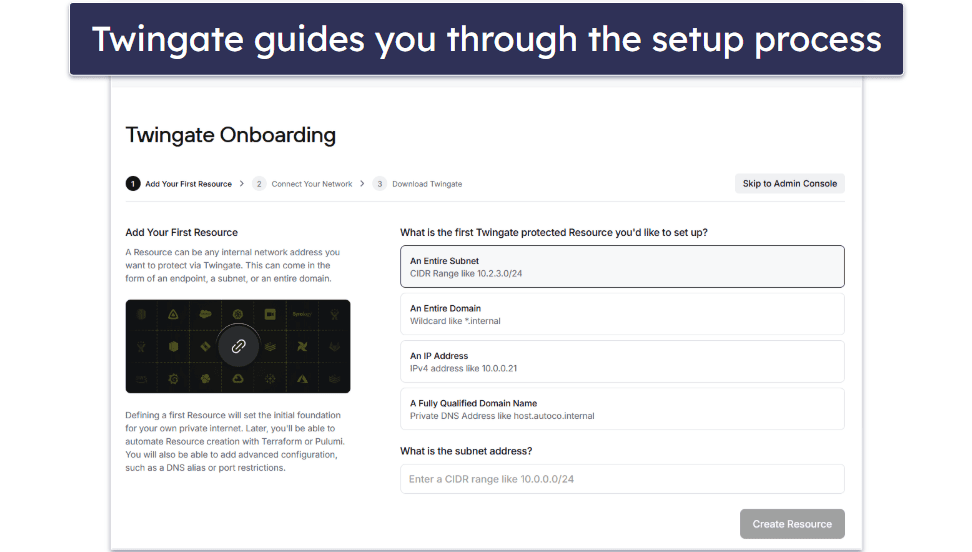Focus the subnet address CIDR input field
This screenshot has width=972, height=552.
pos(622,479)
